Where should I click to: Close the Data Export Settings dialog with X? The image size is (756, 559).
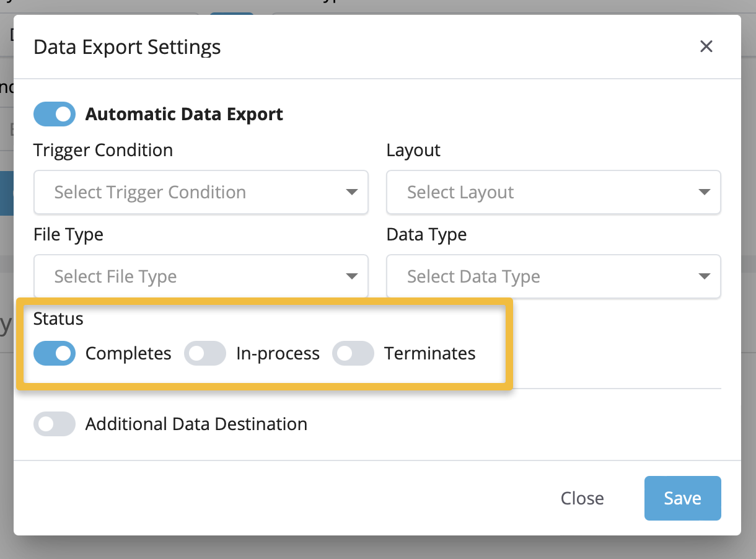pyautogui.click(x=706, y=46)
